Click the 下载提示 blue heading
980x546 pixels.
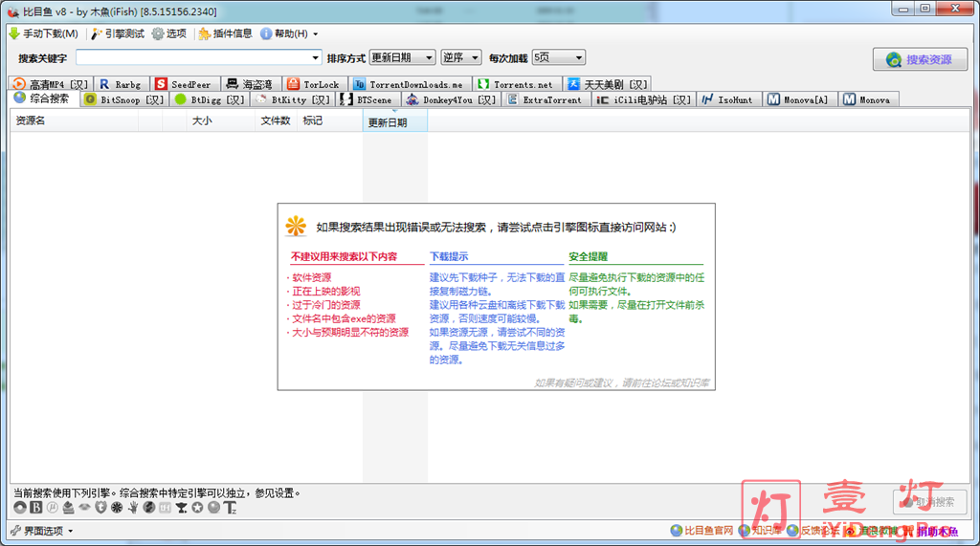pos(449,257)
